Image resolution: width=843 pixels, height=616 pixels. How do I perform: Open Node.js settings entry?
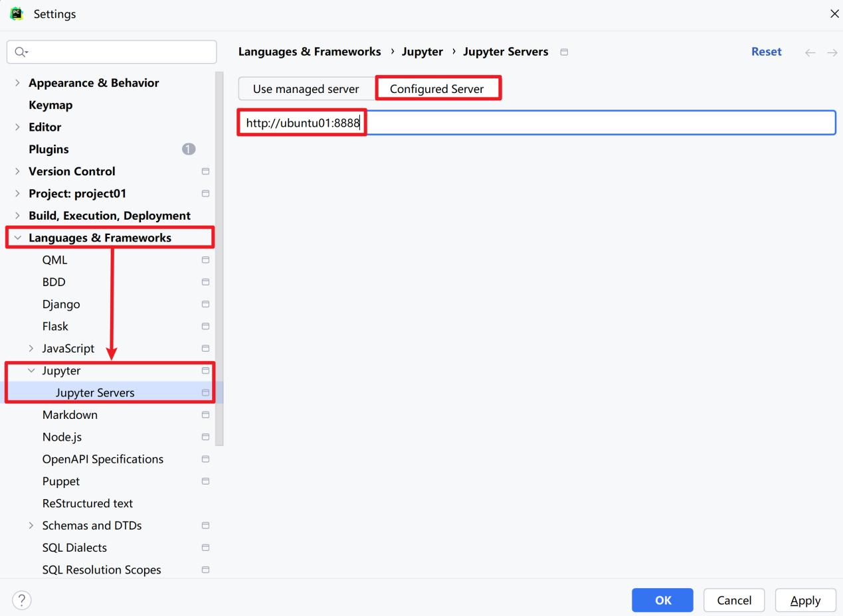[62, 437]
